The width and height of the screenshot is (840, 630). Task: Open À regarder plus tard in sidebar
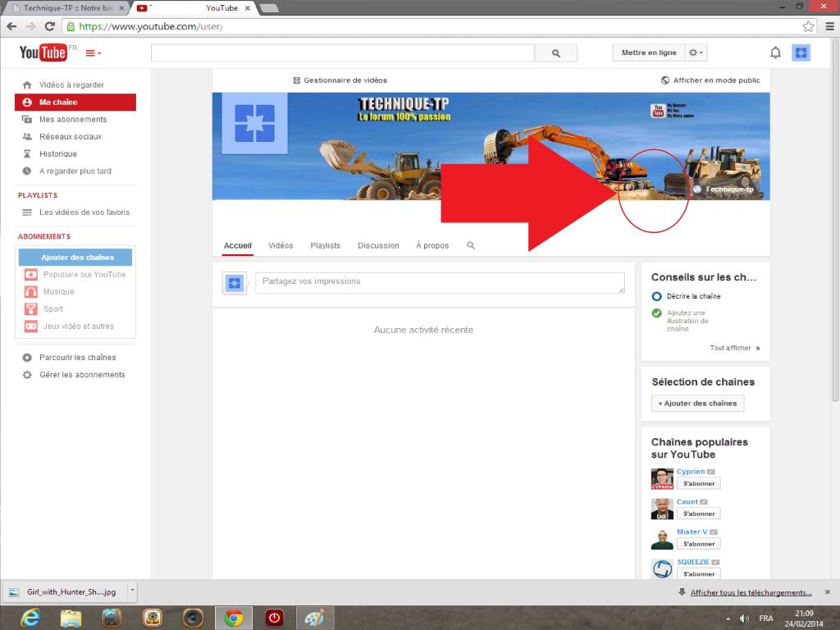pos(75,171)
